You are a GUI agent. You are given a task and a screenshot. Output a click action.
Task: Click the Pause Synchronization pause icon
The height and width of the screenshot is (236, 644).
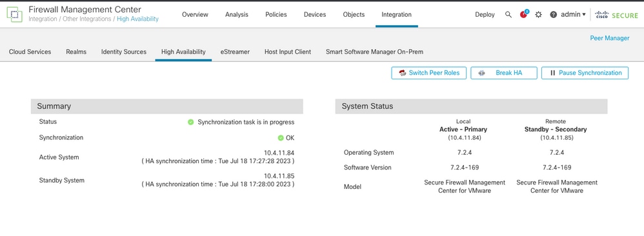click(x=552, y=73)
